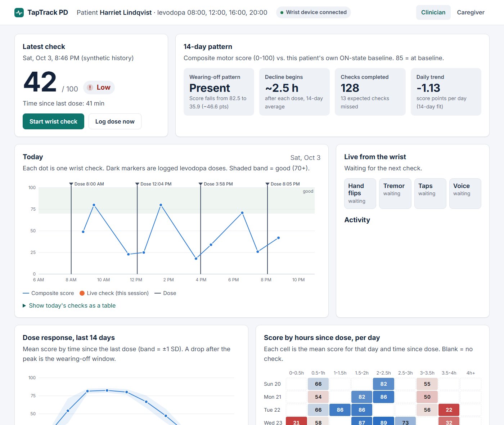Expand Show today's checks as a table
504x425 pixels.
69,305
